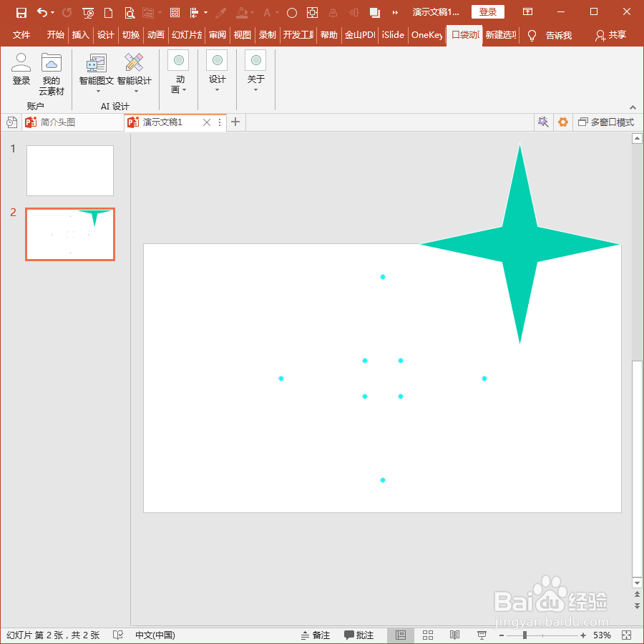Viewport: 644px width, 644px height.
Task: Click the purple star icon on tab bar
Action: tap(543, 122)
